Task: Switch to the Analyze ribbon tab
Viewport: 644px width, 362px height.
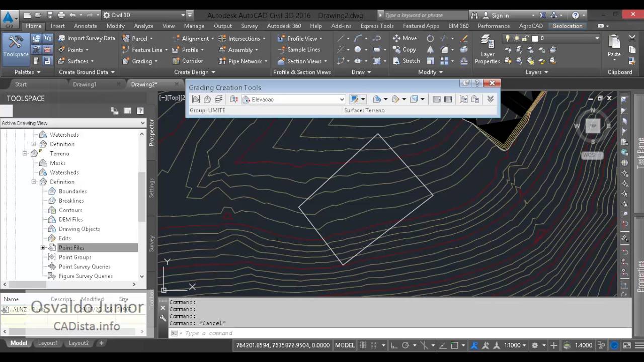Action: tap(143, 26)
